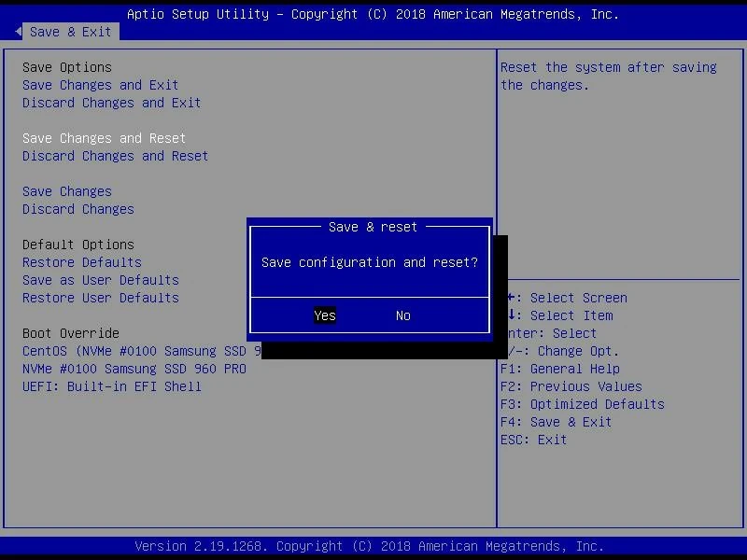
Task: Choose Discard Changes and Exit
Action: click(111, 103)
